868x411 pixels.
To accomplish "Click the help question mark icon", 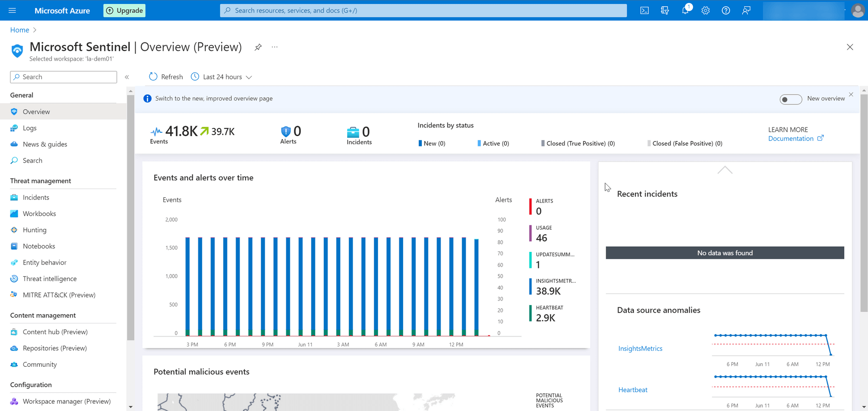I will point(726,10).
